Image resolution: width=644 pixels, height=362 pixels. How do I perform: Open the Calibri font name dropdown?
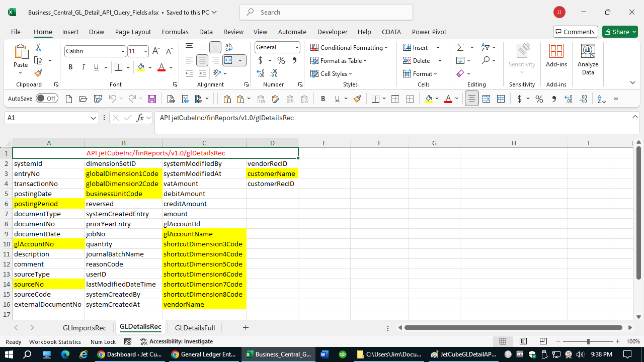123,51
